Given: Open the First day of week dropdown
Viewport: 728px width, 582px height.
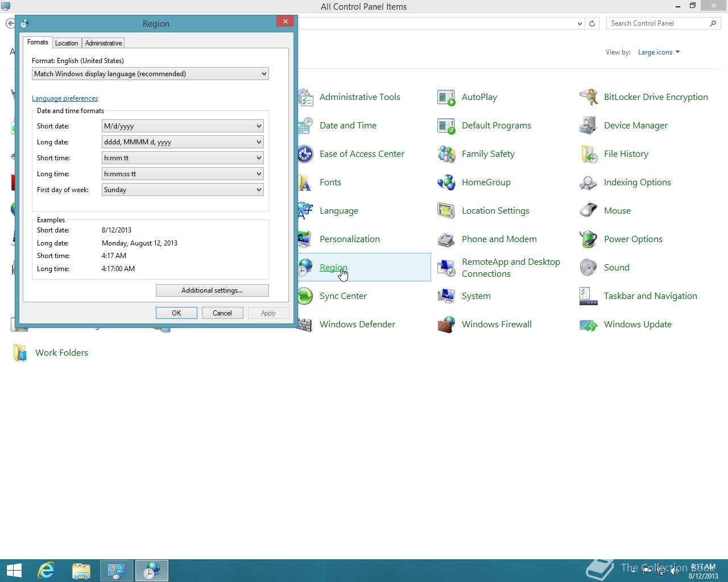Looking at the screenshot, I should click(x=183, y=190).
